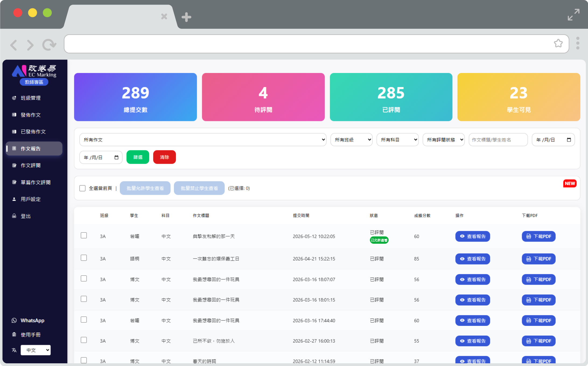Click the browser bookmark star icon
This screenshot has height=366, width=588.
pos(558,43)
